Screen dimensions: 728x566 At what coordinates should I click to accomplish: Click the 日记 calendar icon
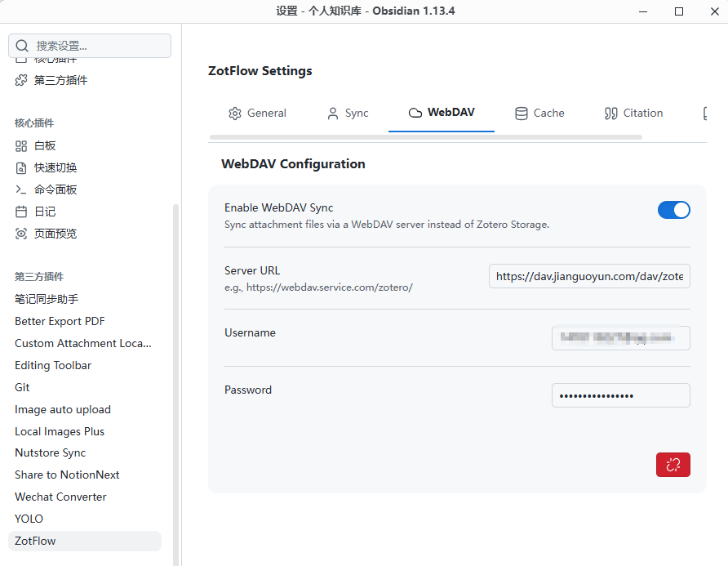pyautogui.click(x=21, y=212)
